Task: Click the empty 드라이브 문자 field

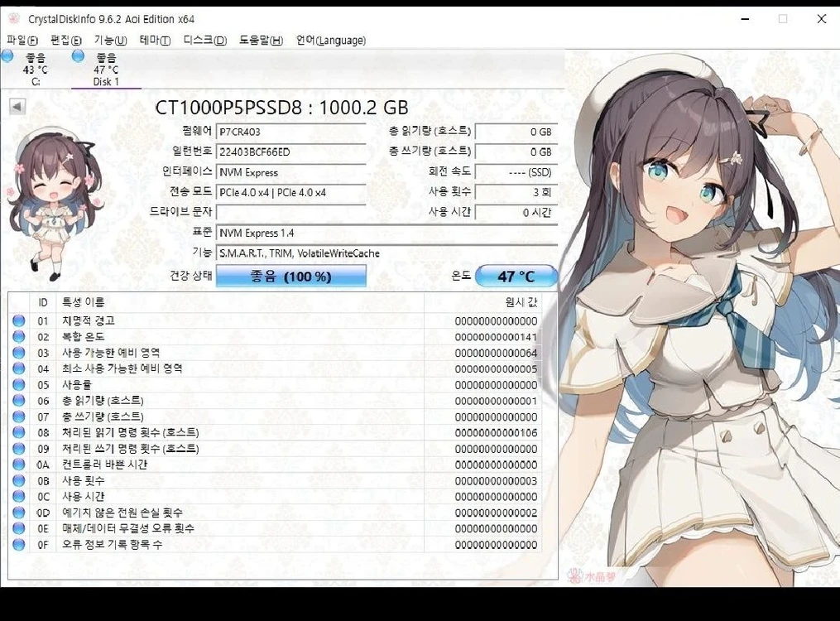Action: coord(290,213)
